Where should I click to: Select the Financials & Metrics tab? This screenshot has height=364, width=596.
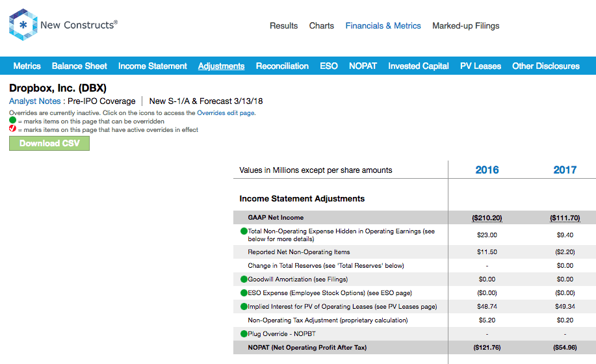coord(383,26)
